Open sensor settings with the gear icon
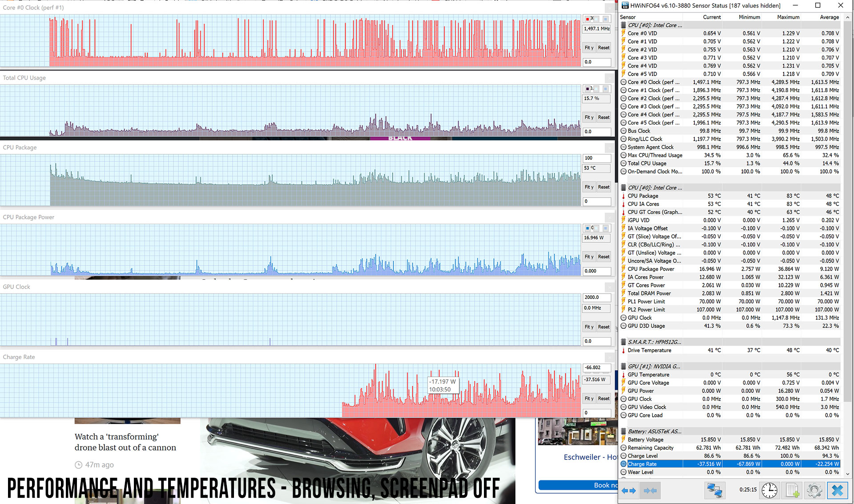 pyautogui.click(x=814, y=490)
